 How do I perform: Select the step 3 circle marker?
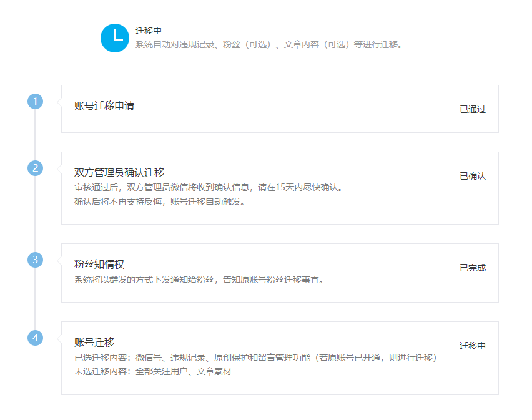tap(36, 260)
